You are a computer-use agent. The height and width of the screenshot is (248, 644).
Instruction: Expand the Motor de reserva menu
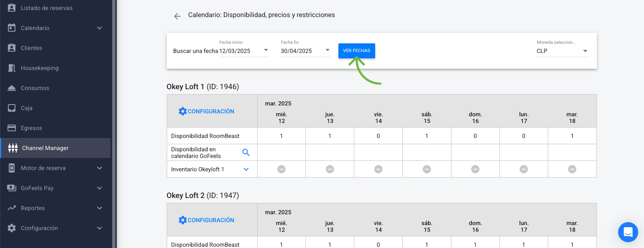click(x=55, y=168)
